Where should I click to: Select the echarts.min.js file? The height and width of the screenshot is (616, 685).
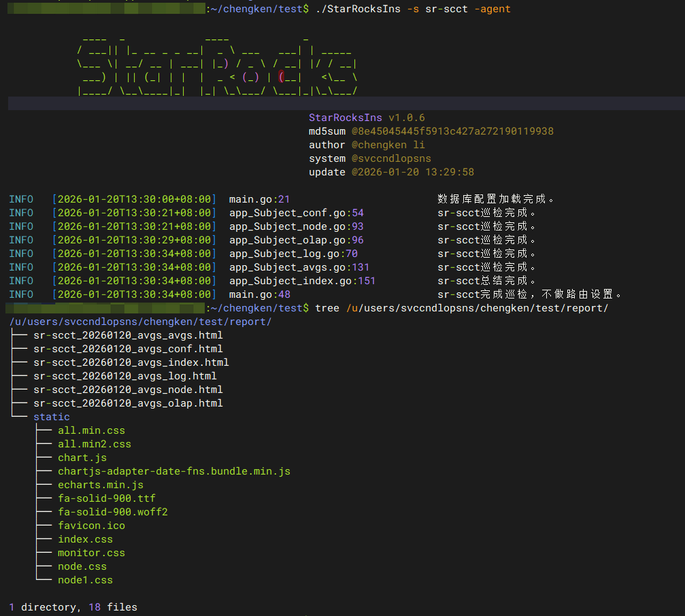click(101, 485)
